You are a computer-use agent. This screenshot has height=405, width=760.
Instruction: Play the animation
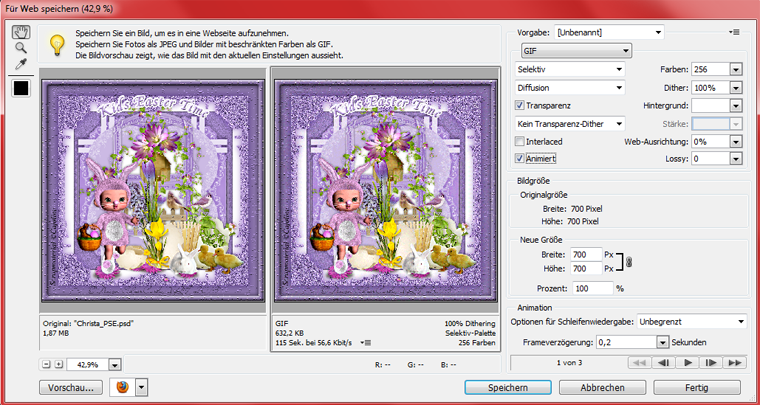(x=687, y=362)
